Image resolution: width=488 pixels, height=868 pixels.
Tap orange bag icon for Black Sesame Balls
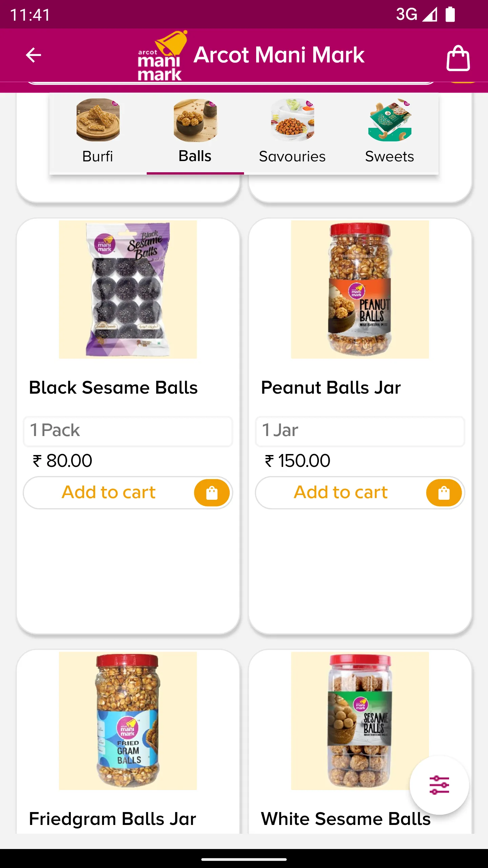pyautogui.click(x=212, y=493)
